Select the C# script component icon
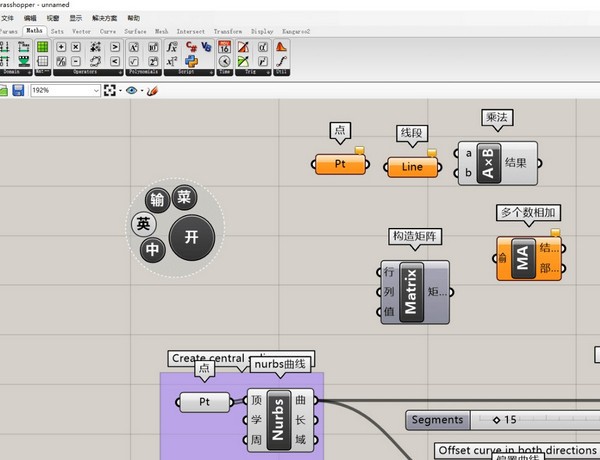The image size is (600, 460). pos(191,47)
